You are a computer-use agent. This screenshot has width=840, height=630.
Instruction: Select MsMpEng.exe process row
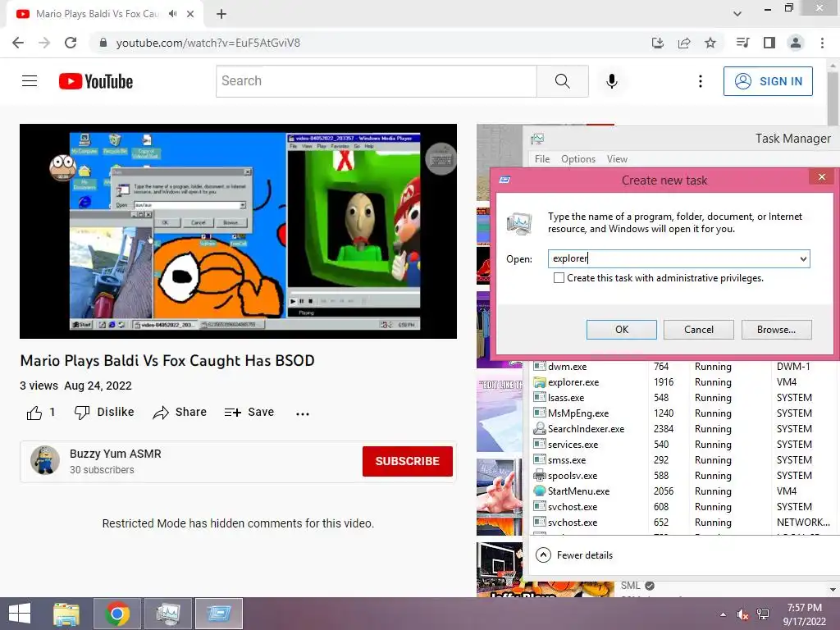pos(682,413)
